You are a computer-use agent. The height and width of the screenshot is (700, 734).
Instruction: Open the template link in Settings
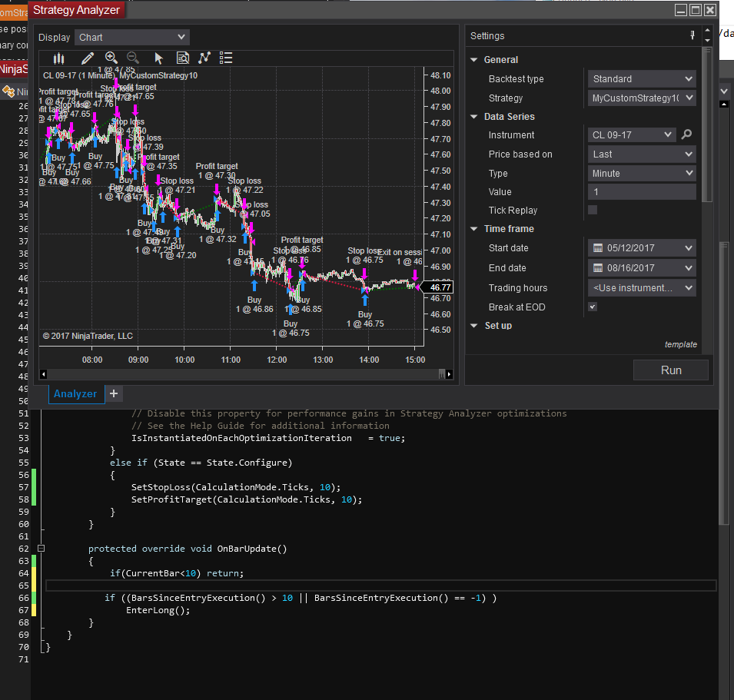680,344
